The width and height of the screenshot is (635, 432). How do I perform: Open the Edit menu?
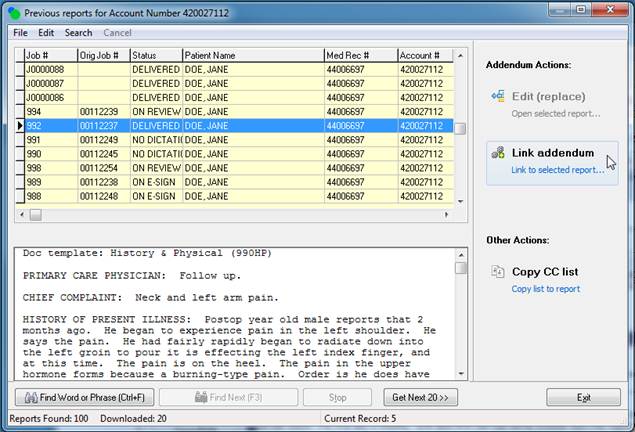tap(46, 33)
